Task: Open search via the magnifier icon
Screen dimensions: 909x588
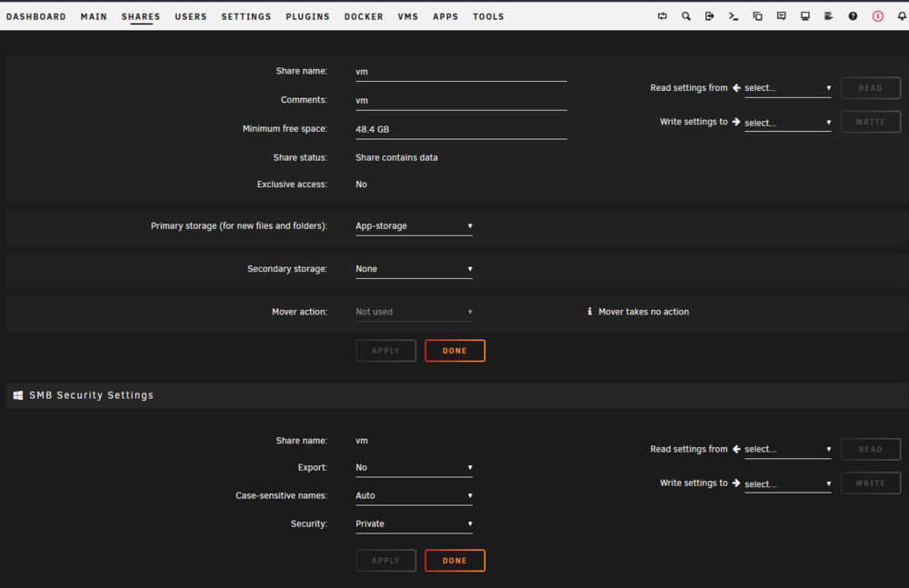Action: pyautogui.click(x=685, y=16)
